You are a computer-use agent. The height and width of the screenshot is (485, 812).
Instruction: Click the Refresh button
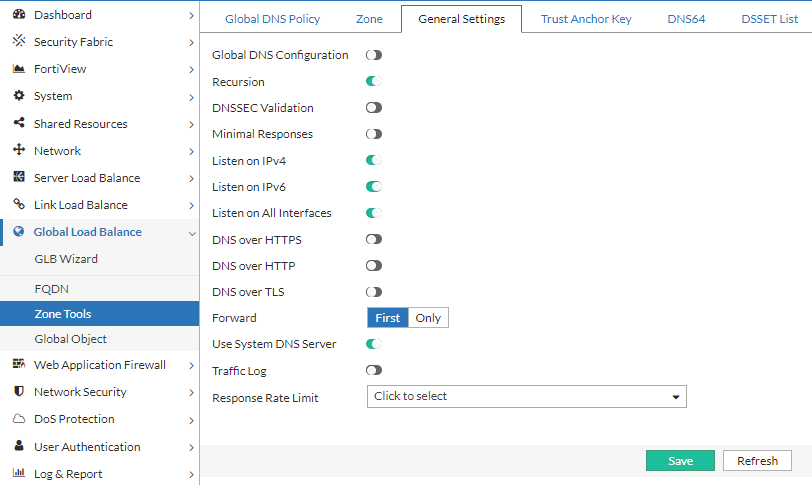click(x=757, y=461)
